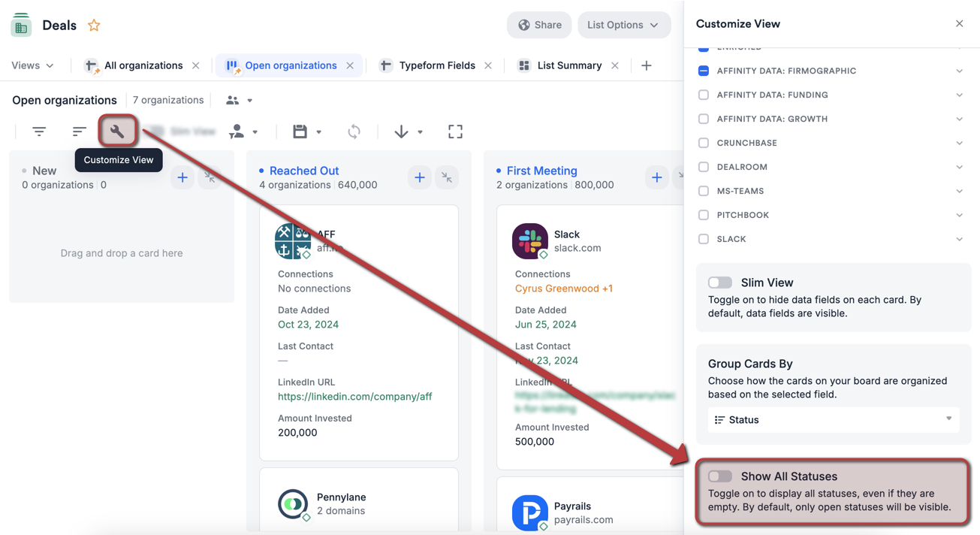
Task: Expand the Pitchbook section chevron
Action: [x=959, y=215]
